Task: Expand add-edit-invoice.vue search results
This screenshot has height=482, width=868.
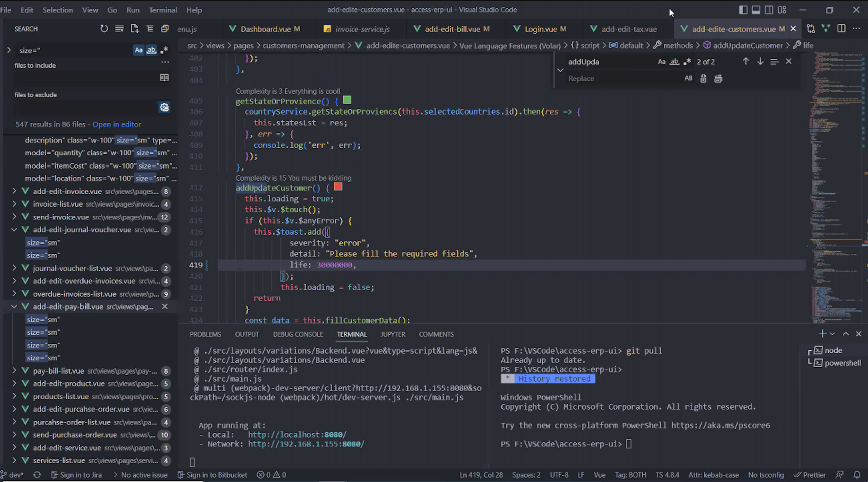Action: pyautogui.click(x=14, y=191)
